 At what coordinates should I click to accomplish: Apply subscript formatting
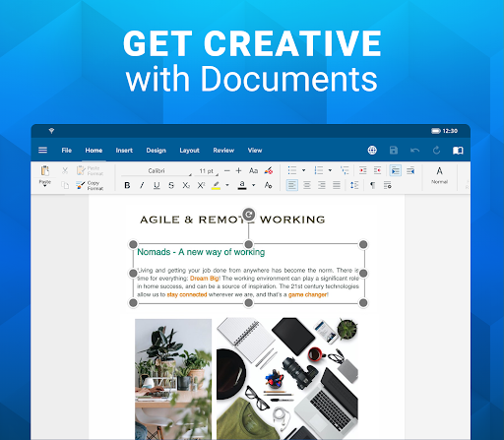pos(186,185)
